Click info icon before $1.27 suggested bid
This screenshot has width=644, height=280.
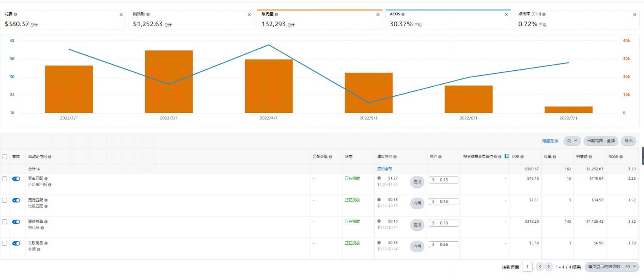(379, 178)
